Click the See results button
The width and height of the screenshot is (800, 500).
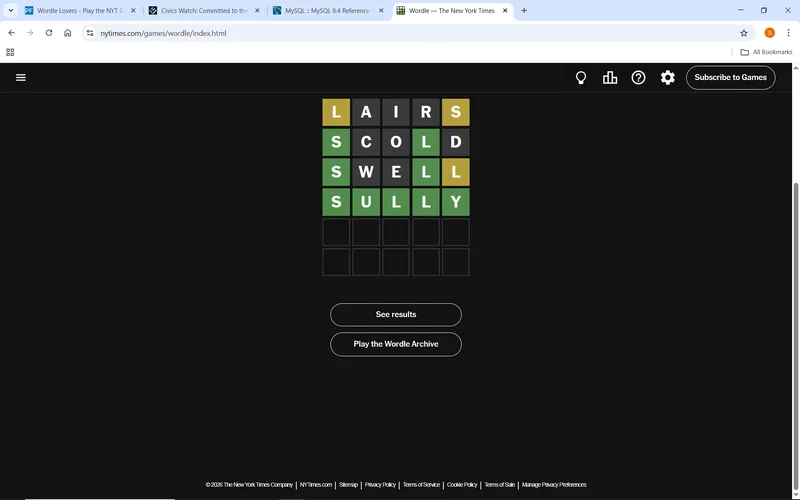395,314
